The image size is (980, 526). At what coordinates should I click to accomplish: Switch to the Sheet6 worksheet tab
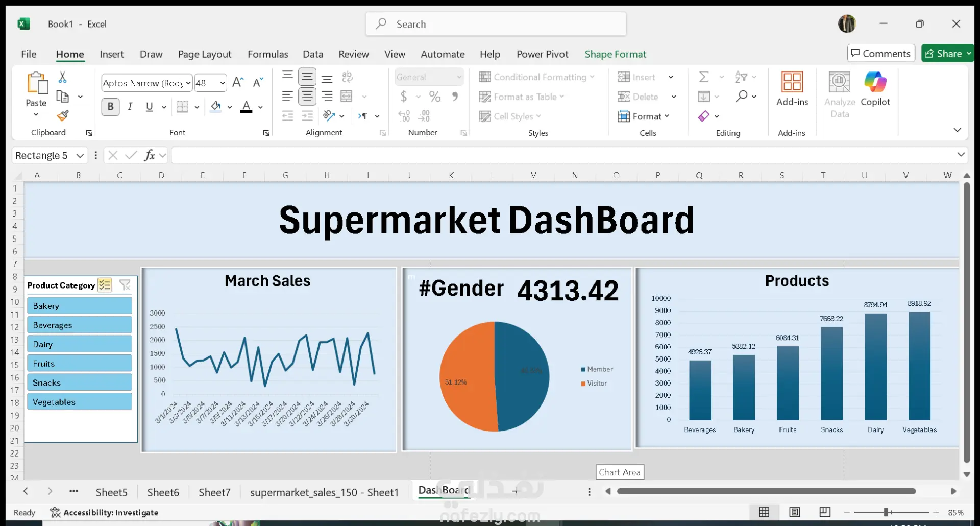pyautogui.click(x=163, y=492)
